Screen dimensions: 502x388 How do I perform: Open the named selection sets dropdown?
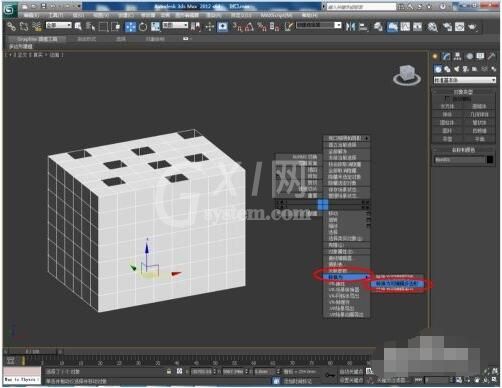point(319,25)
